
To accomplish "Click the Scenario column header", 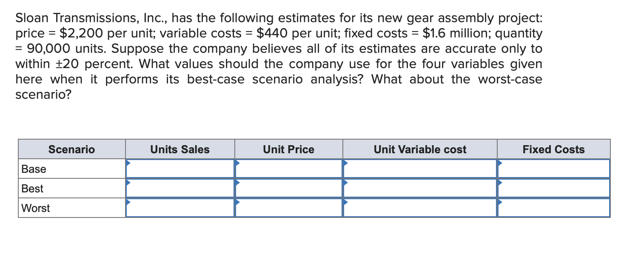I will coord(71,149).
